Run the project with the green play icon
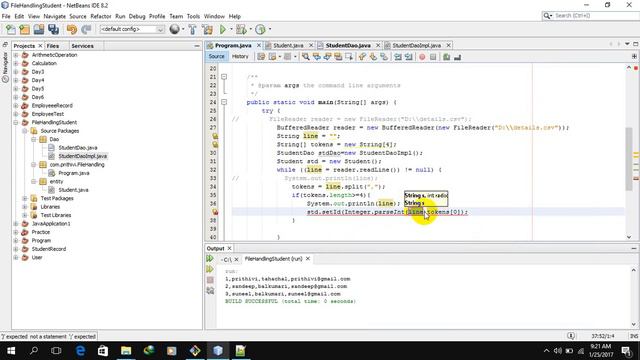Screen dimensions: 640x360 (x=223, y=29)
